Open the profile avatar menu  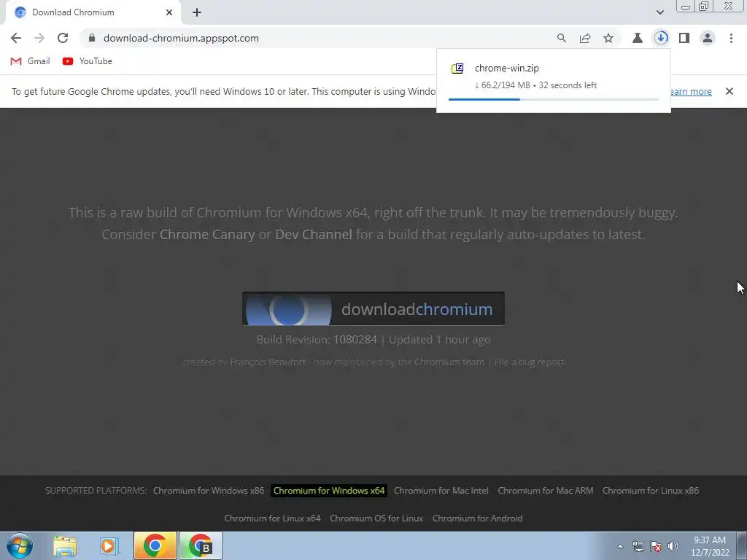coord(708,38)
